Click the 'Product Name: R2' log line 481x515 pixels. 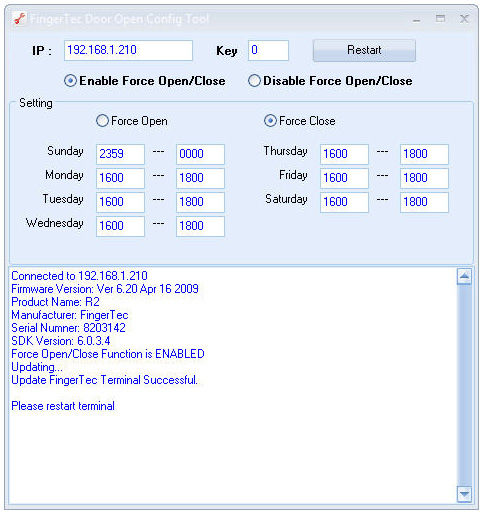(x=55, y=302)
